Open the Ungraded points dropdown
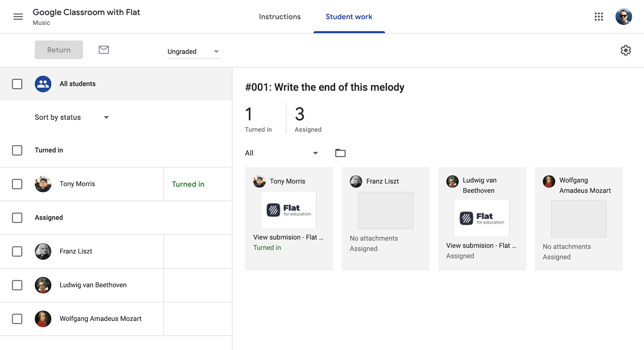The width and height of the screenshot is (644, 350). pyautogui.click(x=193, y=51)
